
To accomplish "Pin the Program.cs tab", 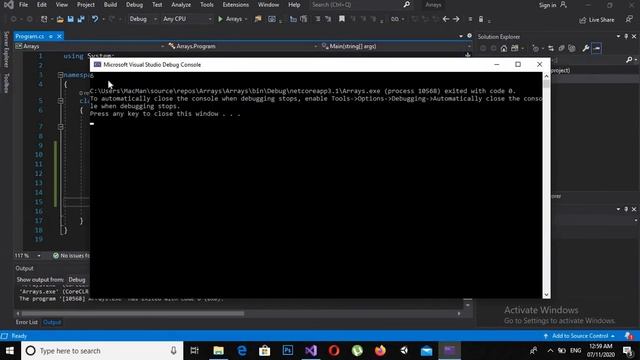I will click(x=51, y=36).
